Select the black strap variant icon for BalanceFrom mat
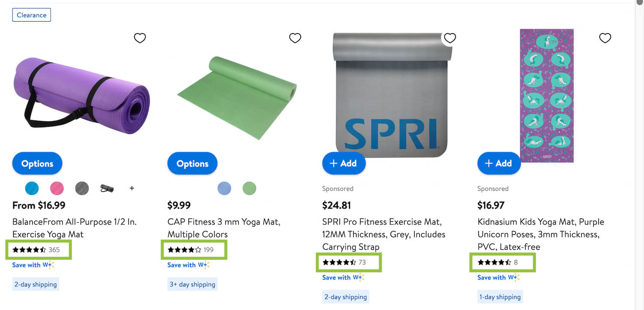644x310 pixels. point(107,188)
